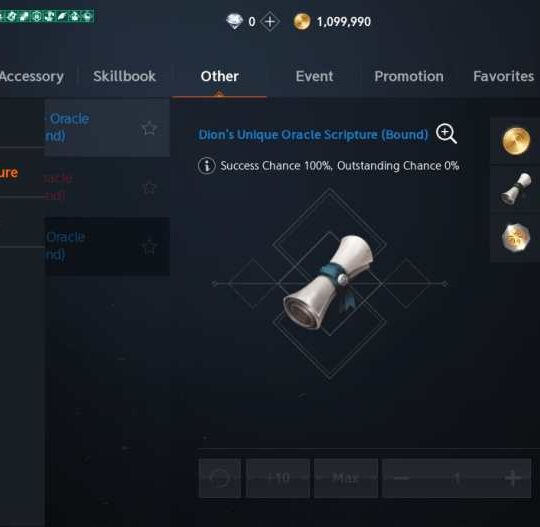The width and height of the screenshot is (540, 527).
Task: Toggle the star on the red list item
Action: tap(149, 188)
